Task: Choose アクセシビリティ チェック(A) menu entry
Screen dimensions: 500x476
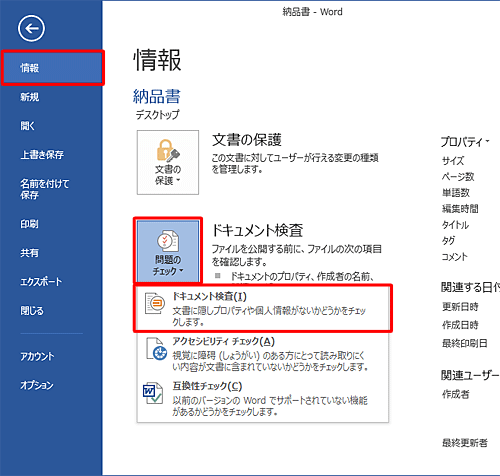Action: tap(263, 354)
